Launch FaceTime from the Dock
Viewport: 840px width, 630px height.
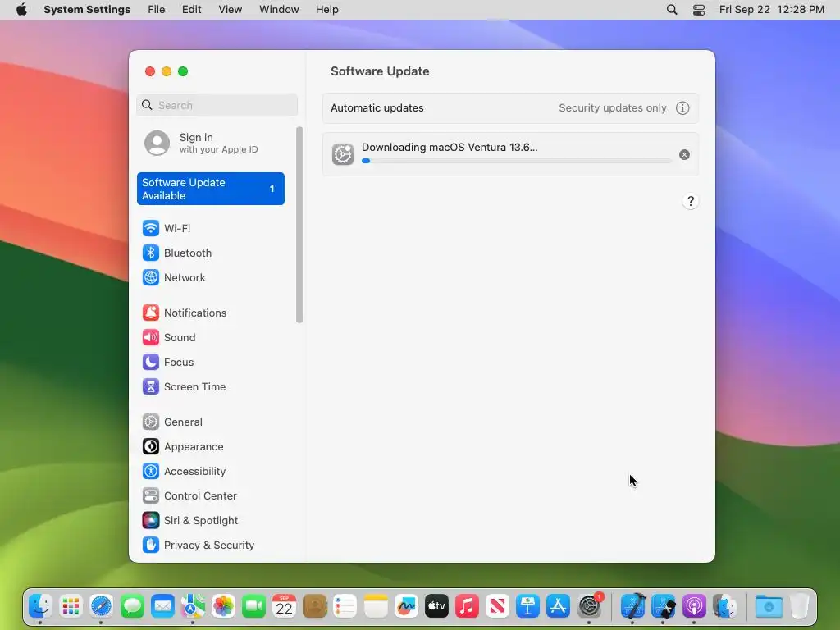click(x=254, y=606)
